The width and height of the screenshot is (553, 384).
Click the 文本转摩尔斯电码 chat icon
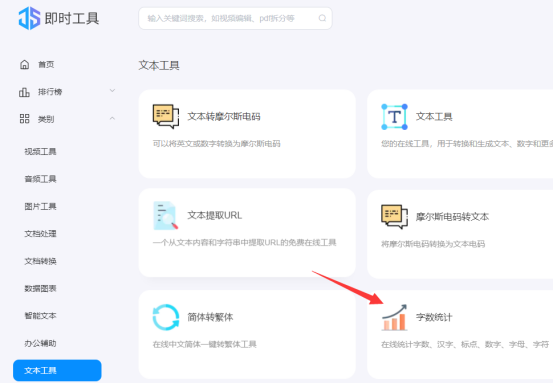click(166, 116)
